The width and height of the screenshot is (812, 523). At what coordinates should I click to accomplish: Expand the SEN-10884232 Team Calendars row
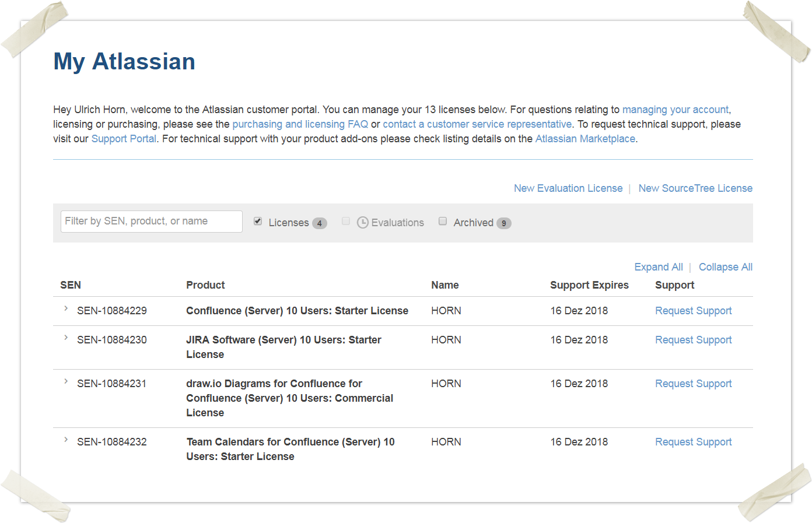coord(66,440)
